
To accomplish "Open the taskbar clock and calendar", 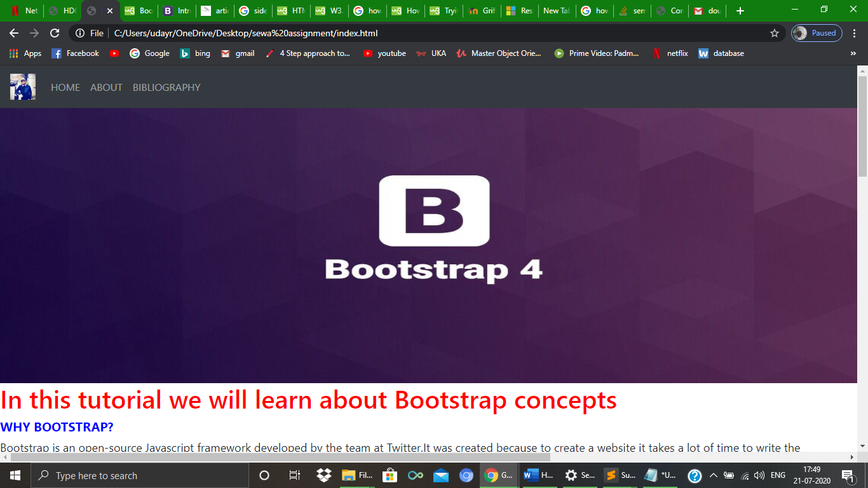I will [x=811, y=475].
